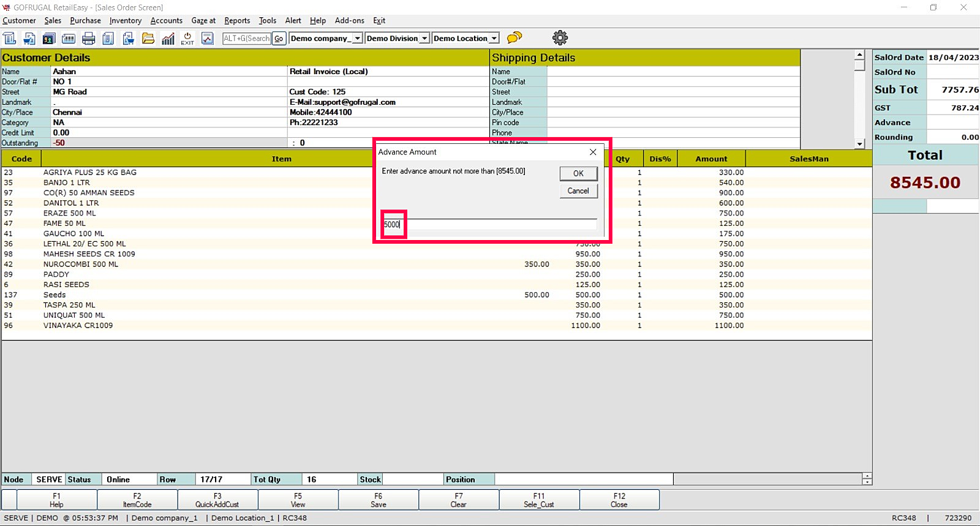Close the Advance Amount dialog

pyautogui.click(x=593, y=152)
